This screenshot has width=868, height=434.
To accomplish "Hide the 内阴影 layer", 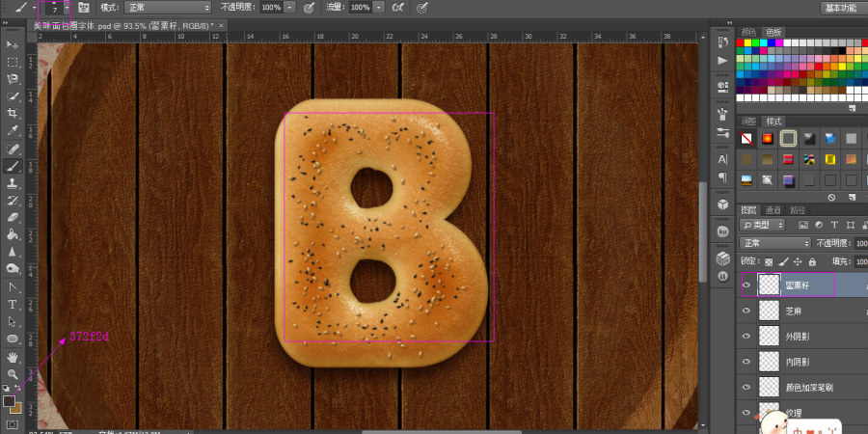I will 746,362.
